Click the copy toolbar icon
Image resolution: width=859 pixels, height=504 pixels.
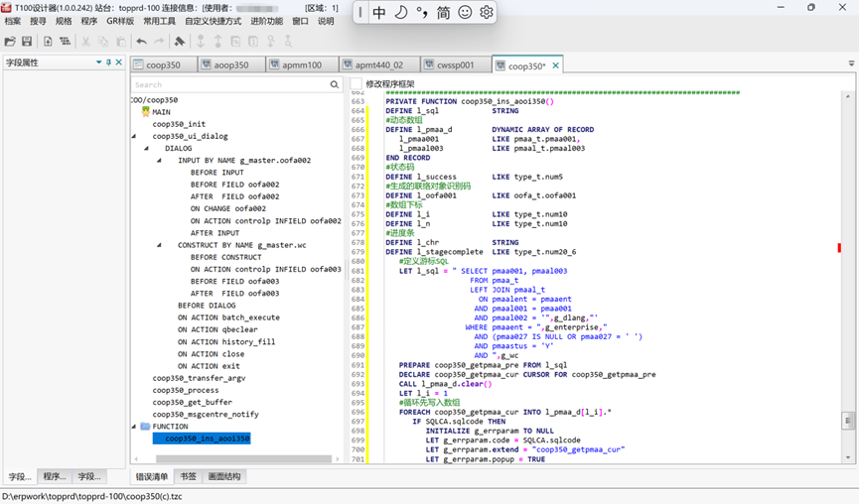click(103, 42)
